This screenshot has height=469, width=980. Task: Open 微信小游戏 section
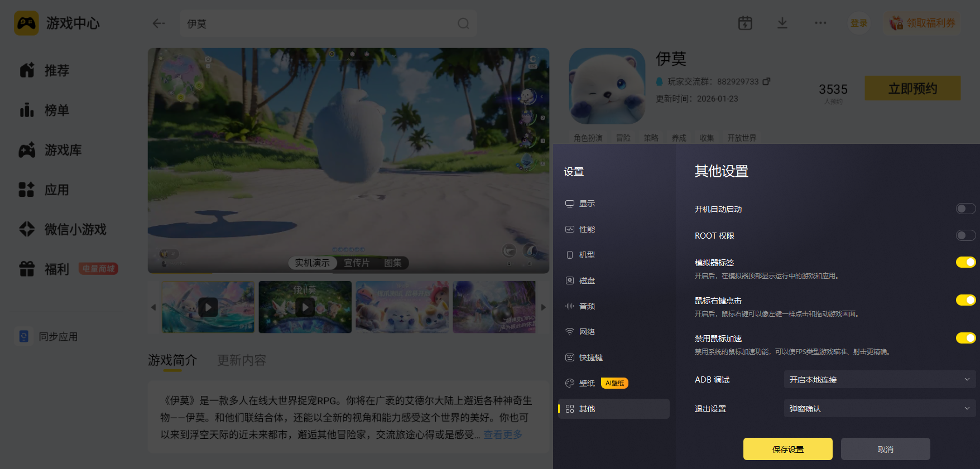pyautogui.click(x=63, y=229)
